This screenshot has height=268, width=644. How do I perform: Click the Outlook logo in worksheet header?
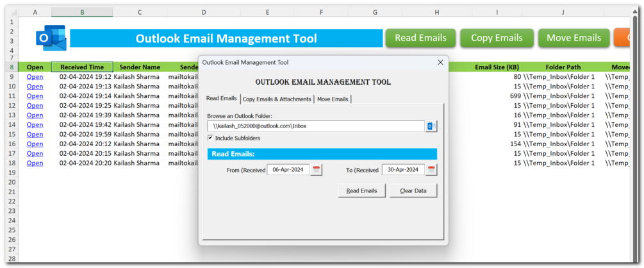coord(51,38)
